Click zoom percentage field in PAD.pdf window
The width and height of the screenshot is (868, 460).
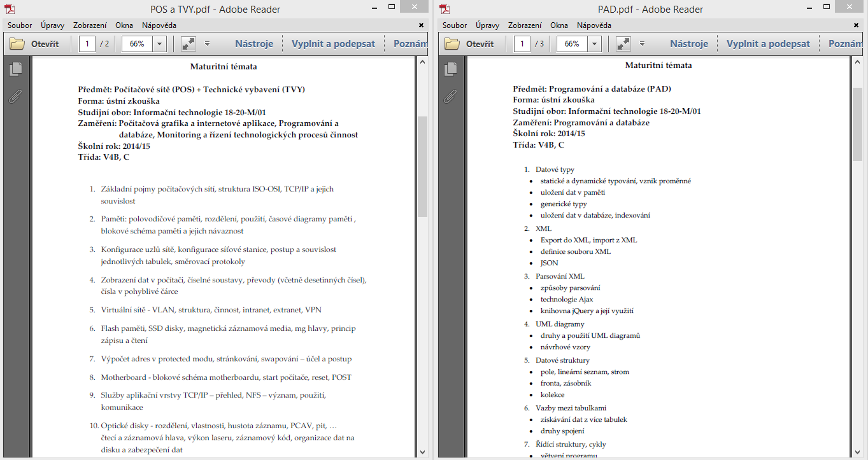[572, 44]
